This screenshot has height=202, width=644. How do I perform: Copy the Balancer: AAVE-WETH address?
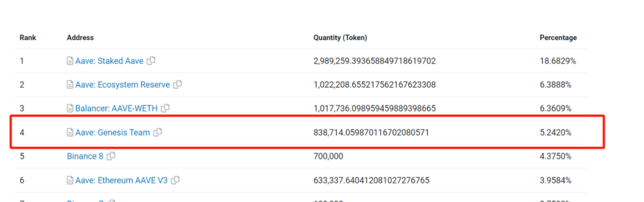click(165, 109)
